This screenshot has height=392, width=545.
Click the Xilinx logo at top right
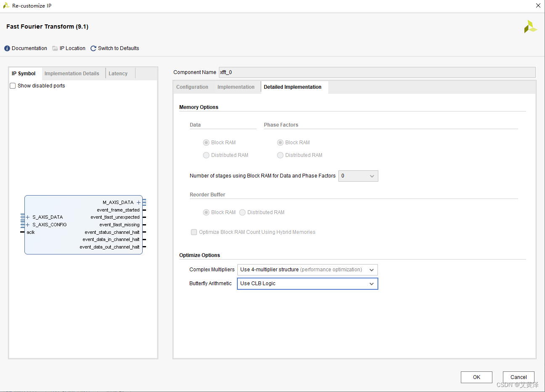tap(530, 26)
